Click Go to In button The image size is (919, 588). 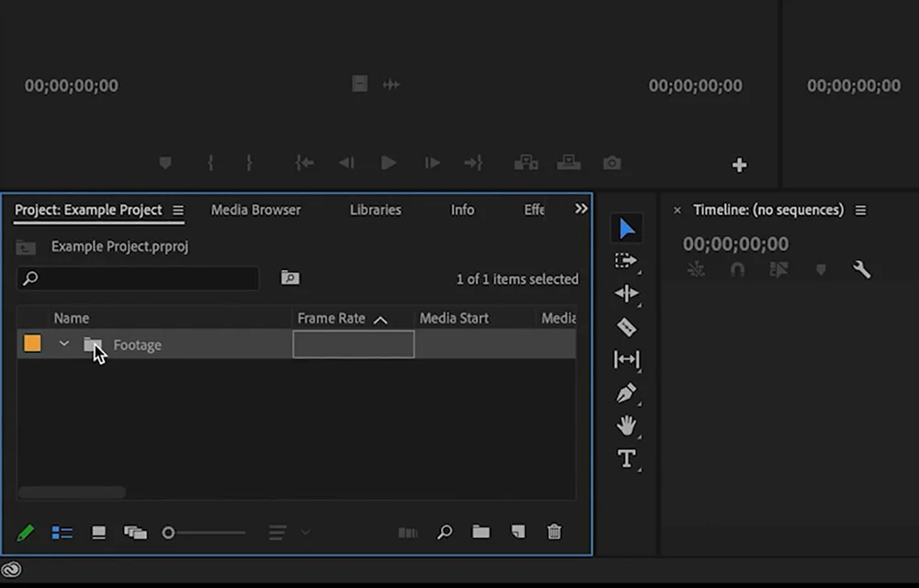pos(305,163)
